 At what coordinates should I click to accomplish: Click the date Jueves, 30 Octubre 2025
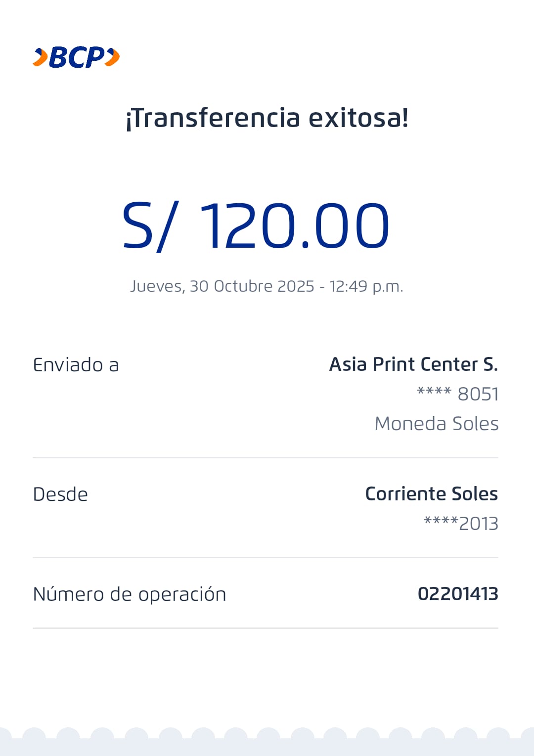(x=222, y=286)
